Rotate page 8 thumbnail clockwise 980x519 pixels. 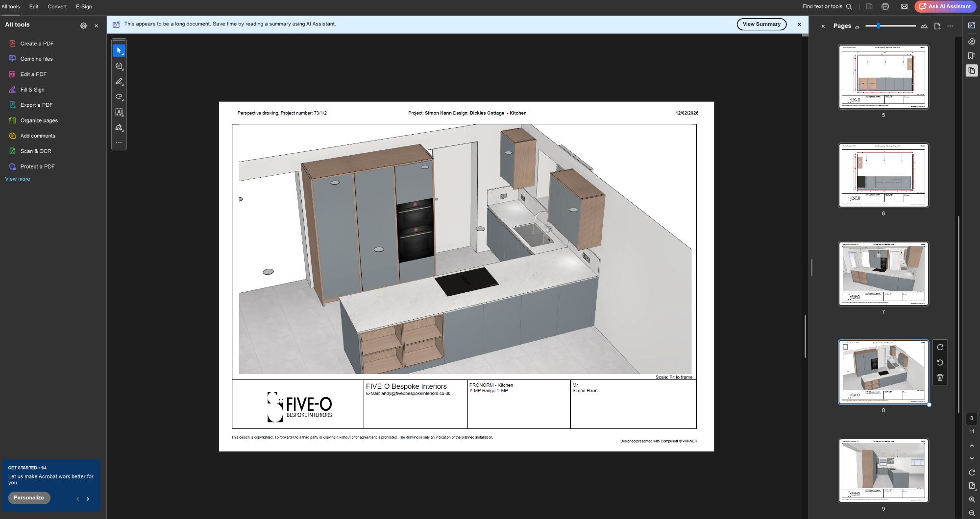(x=940, y=347)
